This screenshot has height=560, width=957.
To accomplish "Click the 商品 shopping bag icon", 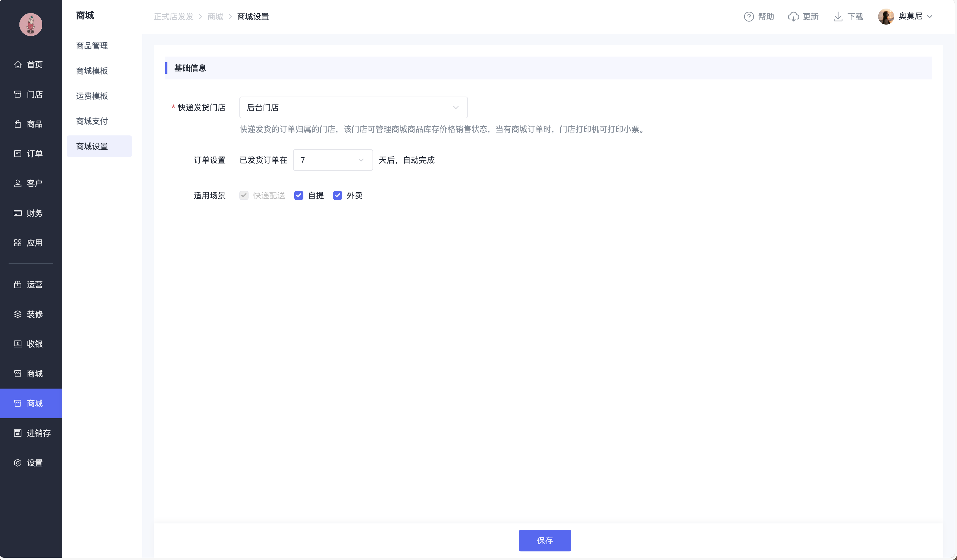I will tap(17, 124).
